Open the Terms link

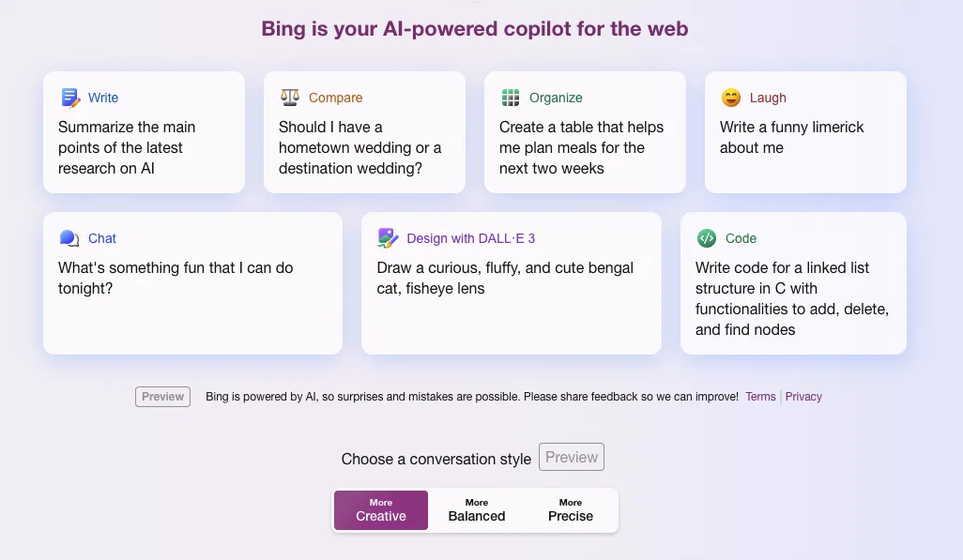point(760,397)
